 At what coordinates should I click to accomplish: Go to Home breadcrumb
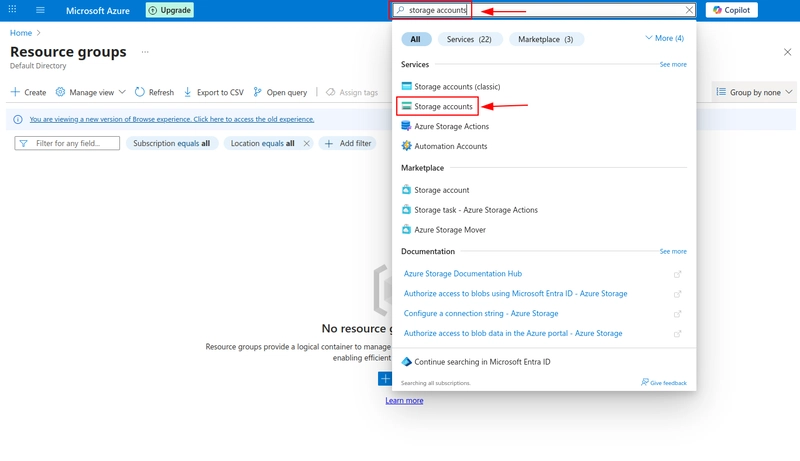tap(21, 33)
